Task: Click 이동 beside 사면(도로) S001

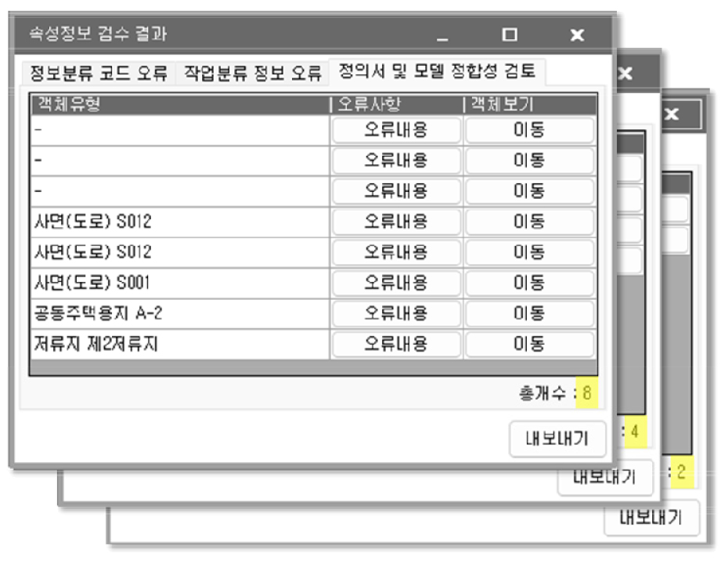Action: tap(534, 283)
